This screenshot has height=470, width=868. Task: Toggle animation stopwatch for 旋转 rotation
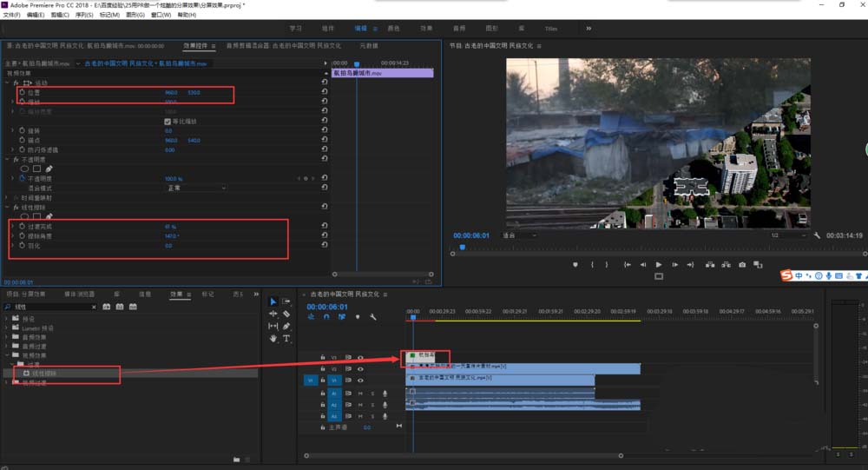(23, 131)
